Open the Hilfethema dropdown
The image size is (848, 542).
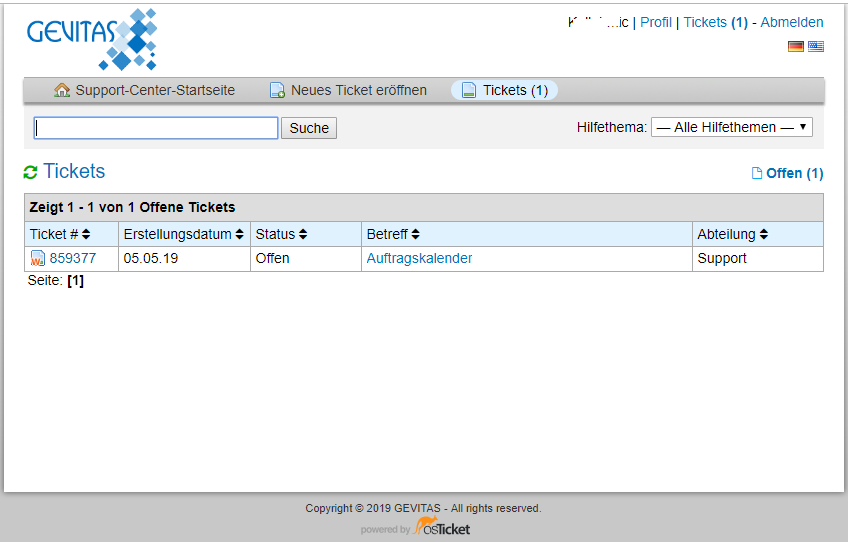click(732, 127)
